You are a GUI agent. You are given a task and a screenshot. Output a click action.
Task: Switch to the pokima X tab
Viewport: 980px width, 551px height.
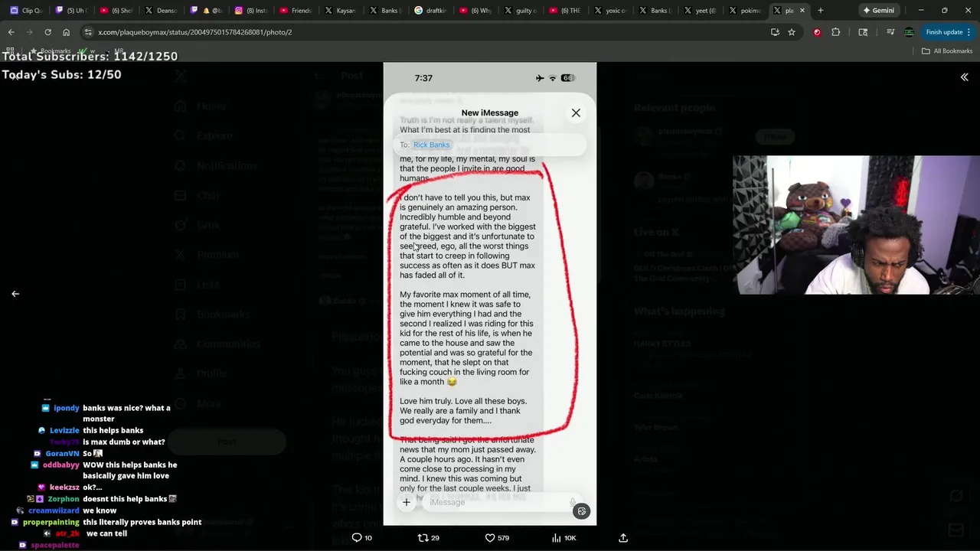click(745, 10)
